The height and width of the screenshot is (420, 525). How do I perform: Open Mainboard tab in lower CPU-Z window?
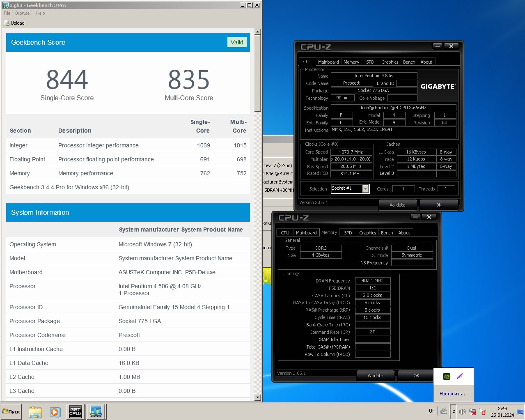pos(306,233)
